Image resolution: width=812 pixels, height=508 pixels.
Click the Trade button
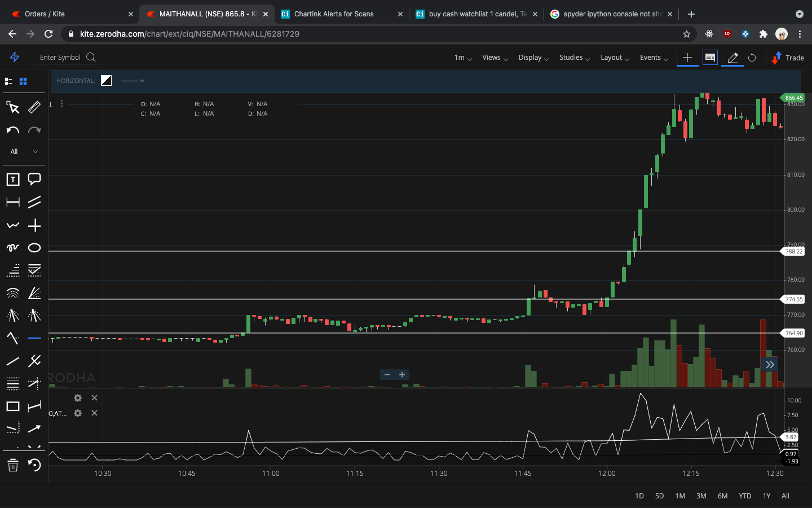[x=788, y=58]
